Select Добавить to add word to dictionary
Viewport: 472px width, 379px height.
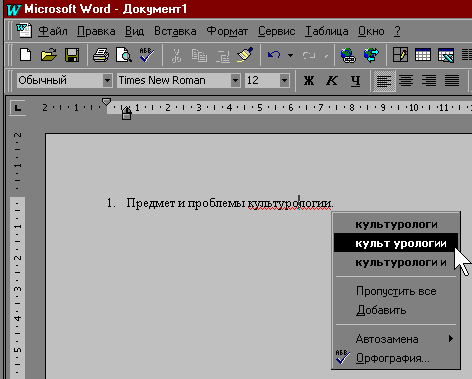[x=396, y=310]
